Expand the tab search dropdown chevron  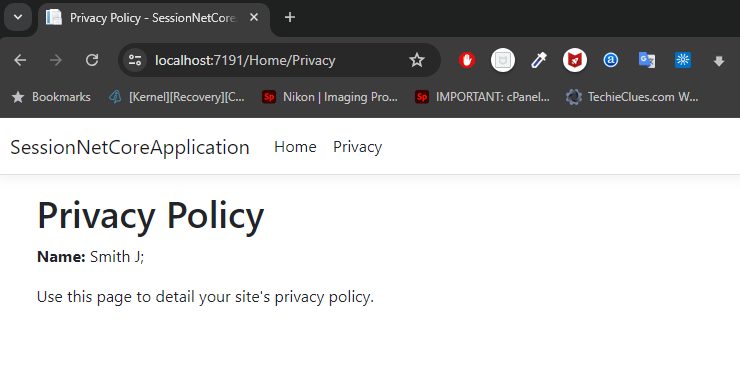pos(18,17)
